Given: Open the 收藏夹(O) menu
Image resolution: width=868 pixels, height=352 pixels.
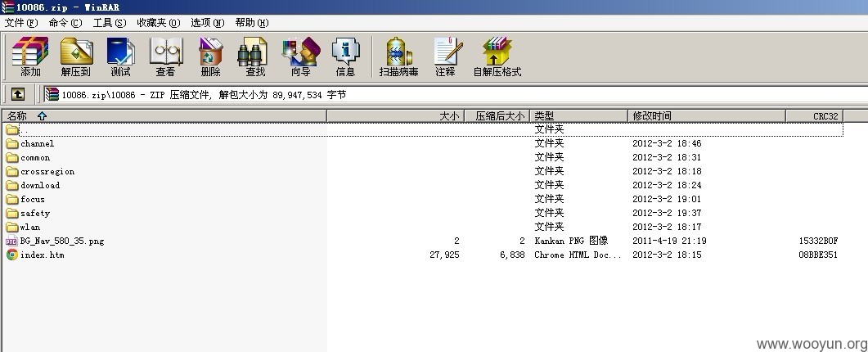Looking at the screenshot, I should coord(159,23).
